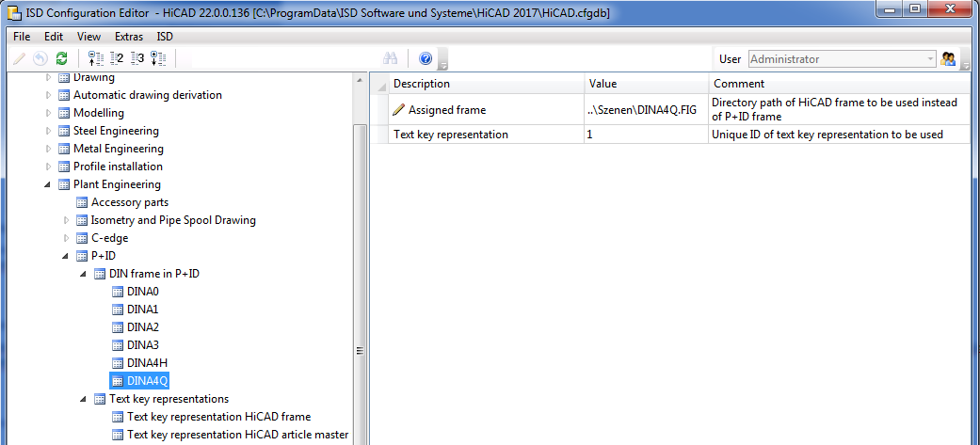The height and width of the screenshot is (445, 980).
Task: Click the user management icon beside Administrator
Action: tap(948, 58)
